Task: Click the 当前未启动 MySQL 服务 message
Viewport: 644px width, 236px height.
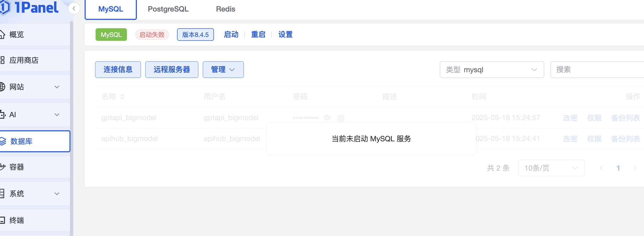Action: point(371,139)
